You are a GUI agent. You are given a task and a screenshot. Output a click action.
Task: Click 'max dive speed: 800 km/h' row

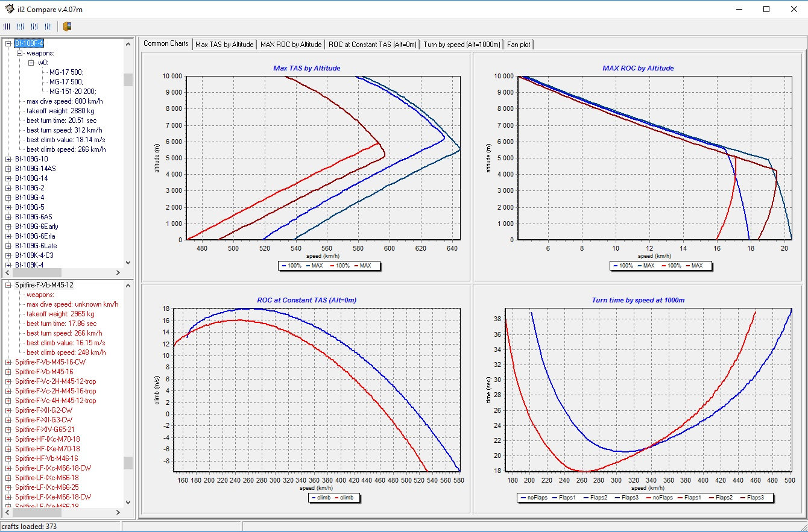[65, 101]
